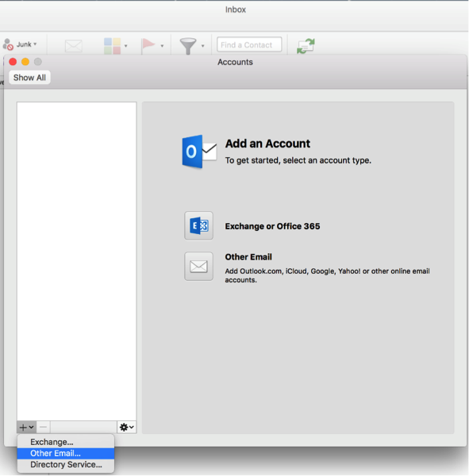Click the Show All button
This screenshot has height=476, width=469.
(x=29, y=78)
